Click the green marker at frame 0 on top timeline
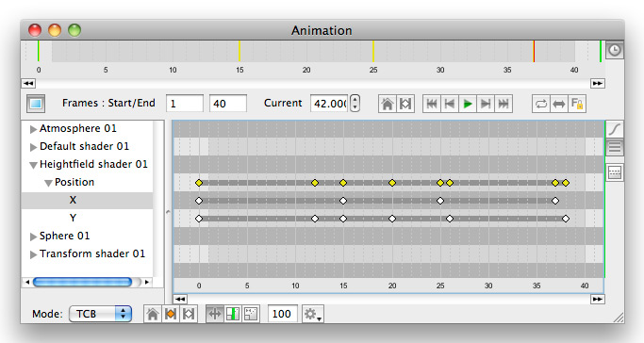 (x=39, y=51)
